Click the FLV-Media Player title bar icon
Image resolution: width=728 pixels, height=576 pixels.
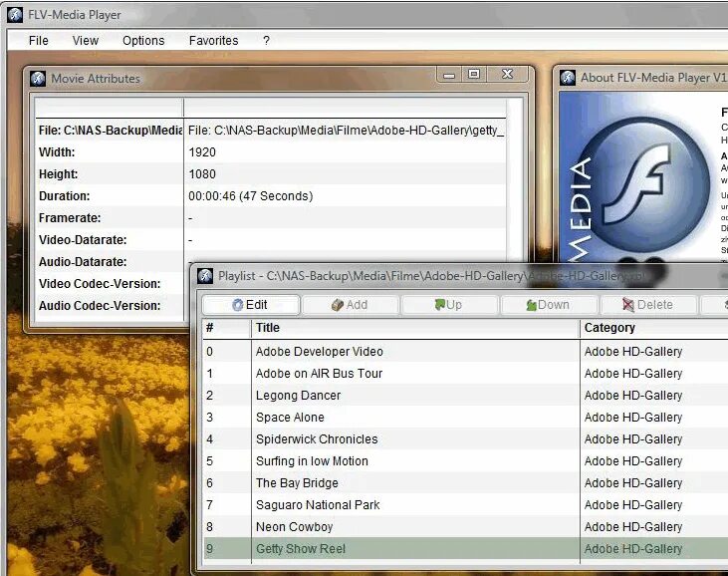point(15,15)
